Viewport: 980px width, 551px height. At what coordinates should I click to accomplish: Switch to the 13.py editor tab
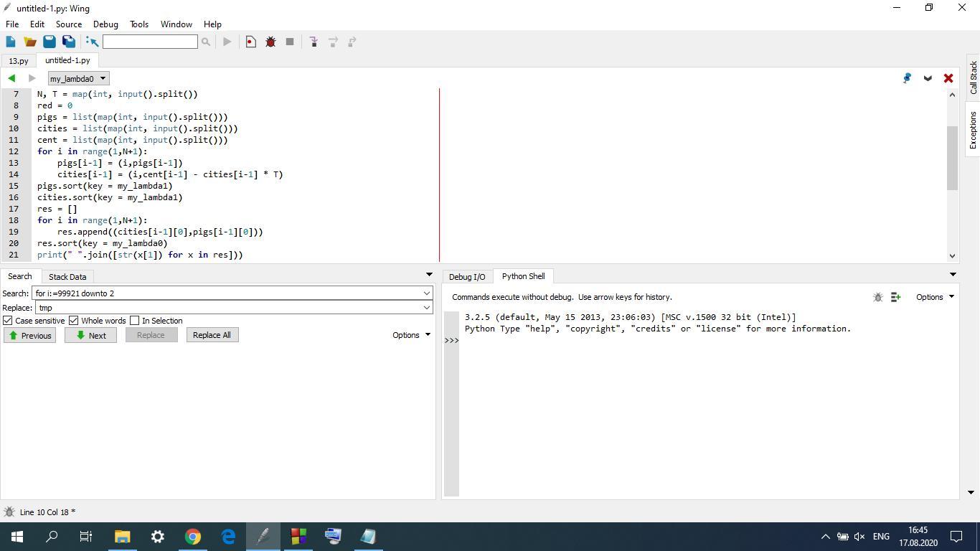[x=19, y=61]
